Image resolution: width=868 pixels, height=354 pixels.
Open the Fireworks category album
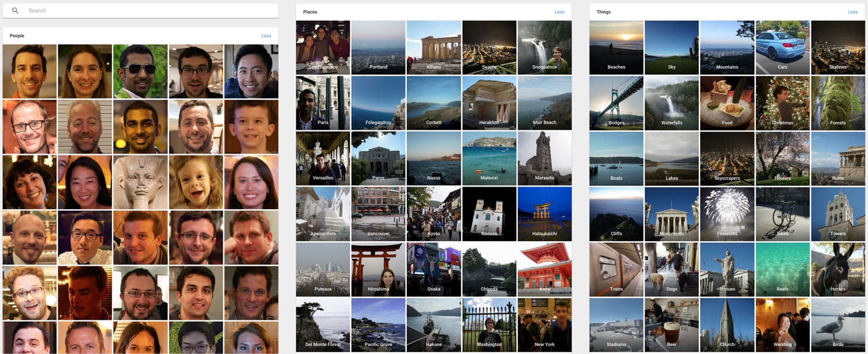(x=727, y=214)
